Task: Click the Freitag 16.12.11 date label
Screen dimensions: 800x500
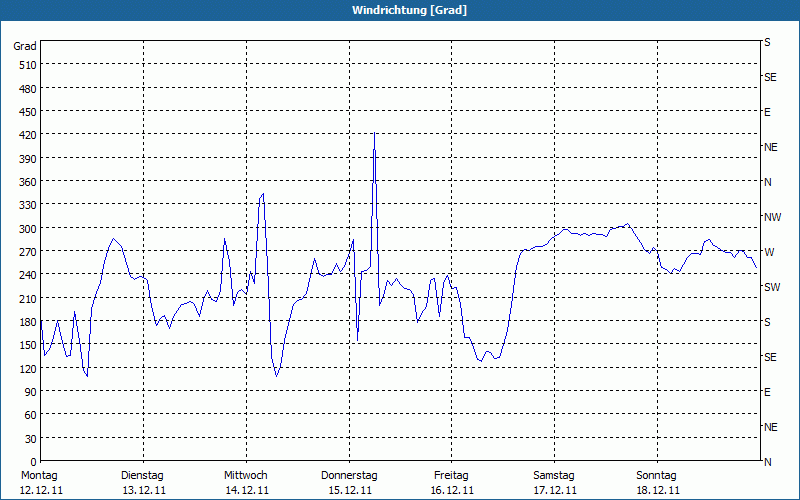Action: coord(451,482)
